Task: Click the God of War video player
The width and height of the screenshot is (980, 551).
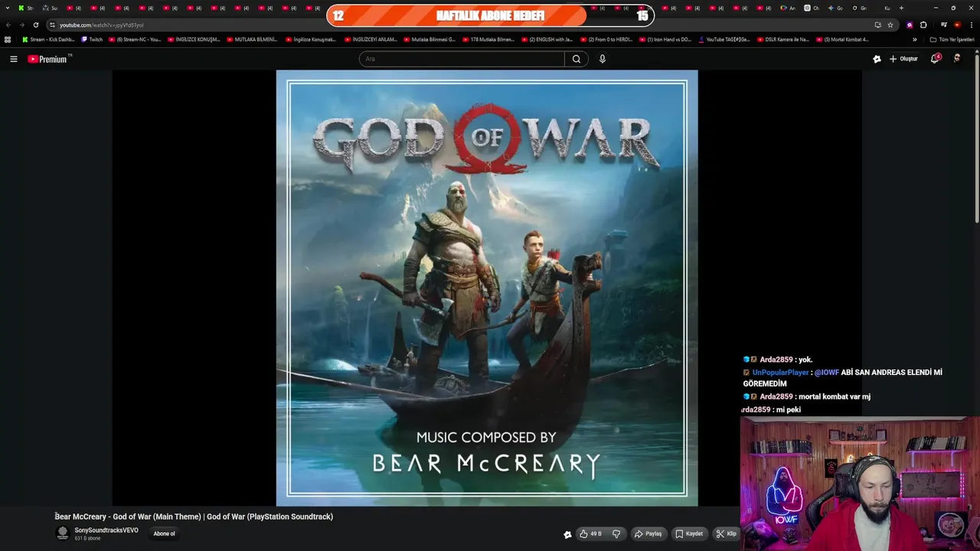Action: pyautogui.click(x=487, y=288)
